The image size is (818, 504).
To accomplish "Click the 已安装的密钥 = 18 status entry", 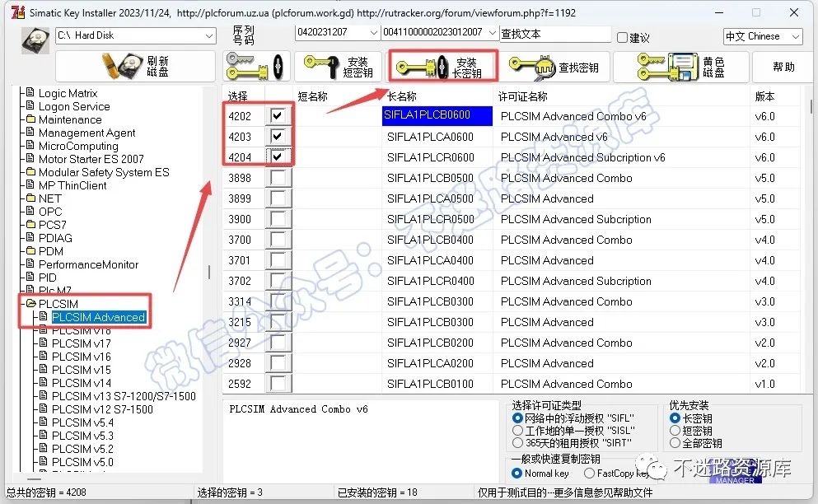I will click(377, 492).
